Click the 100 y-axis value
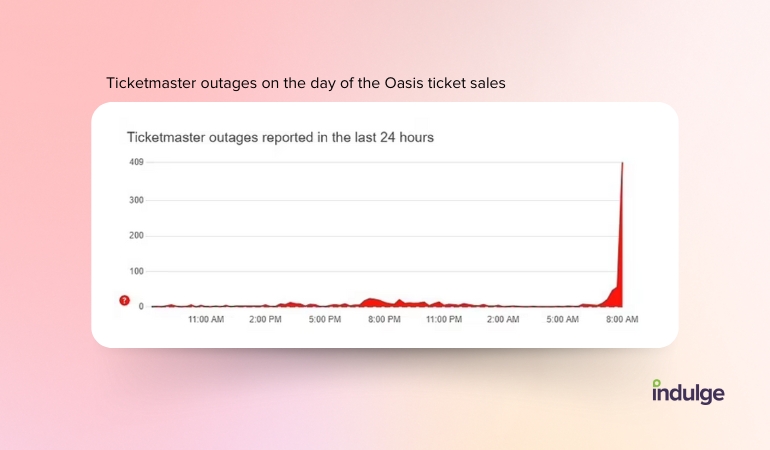The width and height of the screenshot is (770, 450). coord(136,271)
